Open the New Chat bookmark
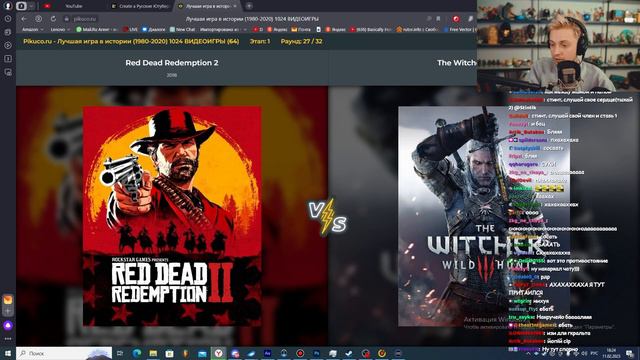 tap(182, 29)
